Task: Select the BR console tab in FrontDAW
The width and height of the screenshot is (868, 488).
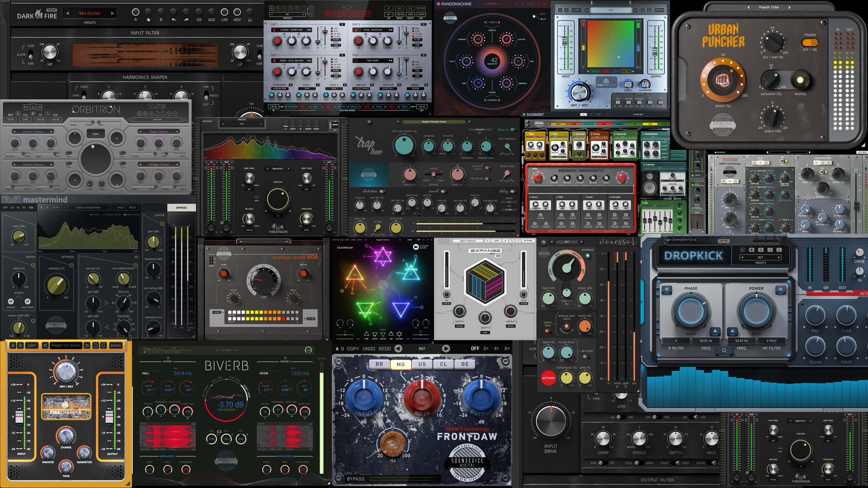Action: (x=379, y=364)
